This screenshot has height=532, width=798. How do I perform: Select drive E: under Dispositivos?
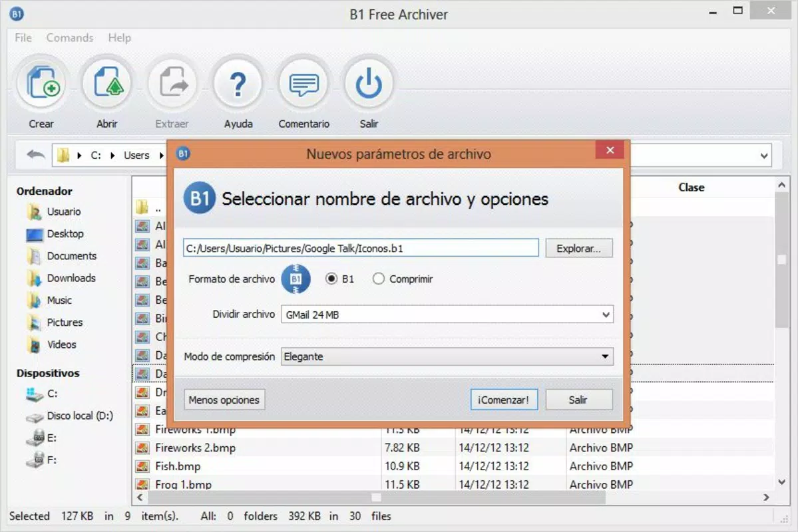pos(42,438)
